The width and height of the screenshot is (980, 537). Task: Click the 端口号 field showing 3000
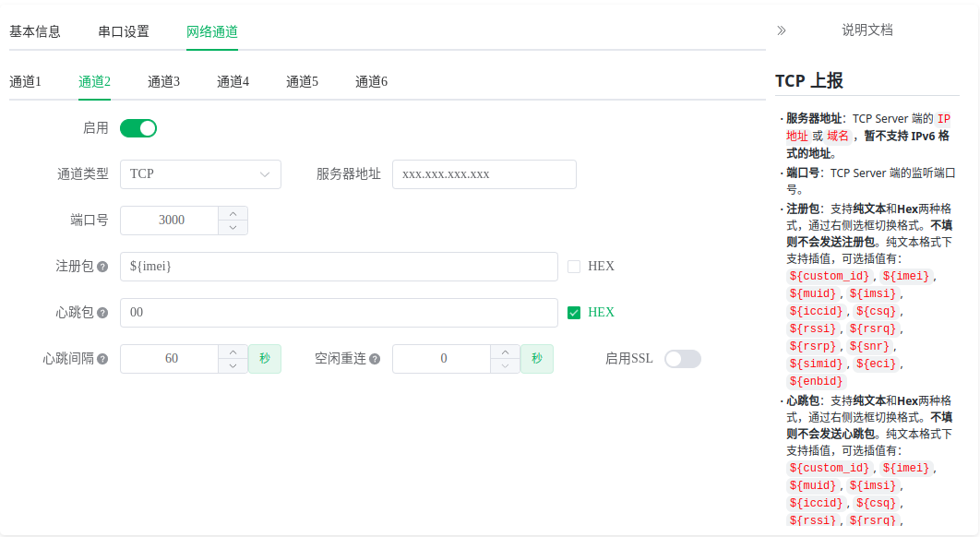tap(170, 221)
